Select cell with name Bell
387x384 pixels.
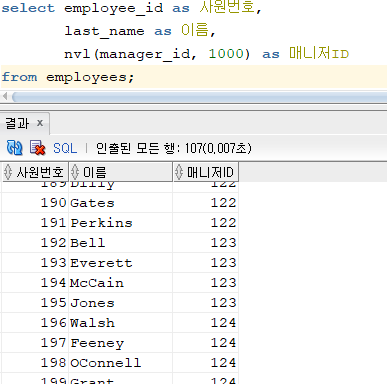click(x=121, y=243)
